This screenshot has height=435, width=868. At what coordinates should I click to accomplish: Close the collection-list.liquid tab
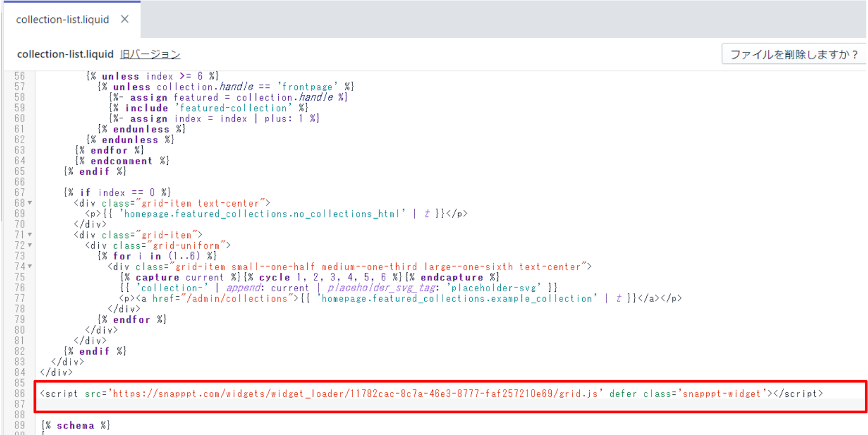125,20
